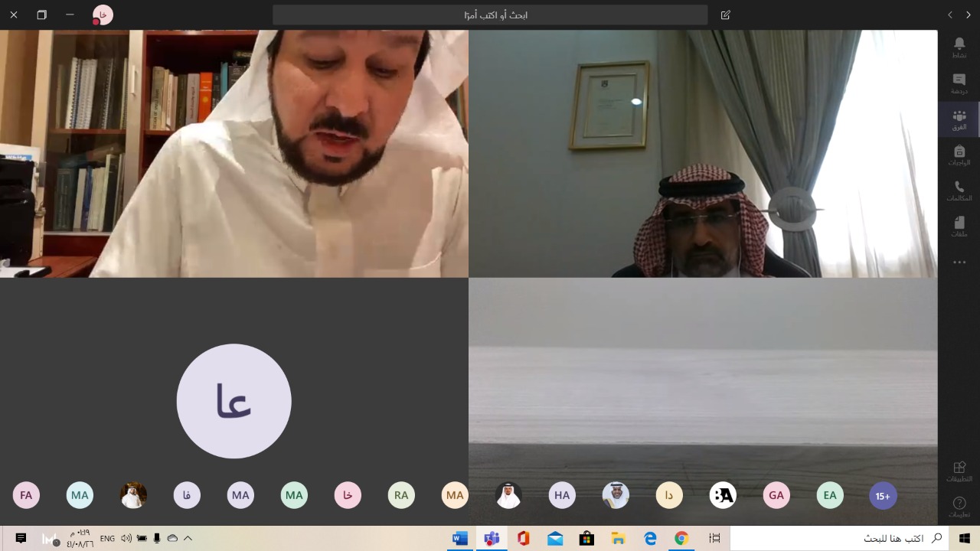Expand more apps via three-dots in sidebar
The image size is (980, 551).
point(959,262)
